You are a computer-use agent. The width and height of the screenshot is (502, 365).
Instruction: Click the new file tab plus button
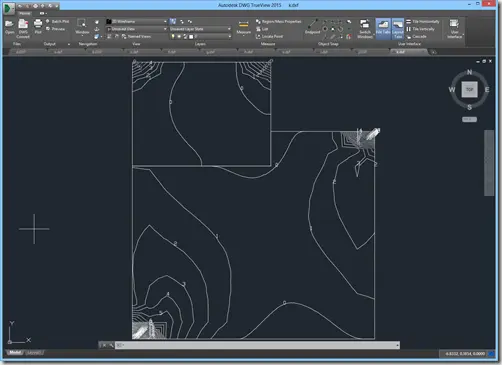coord(433,52)
